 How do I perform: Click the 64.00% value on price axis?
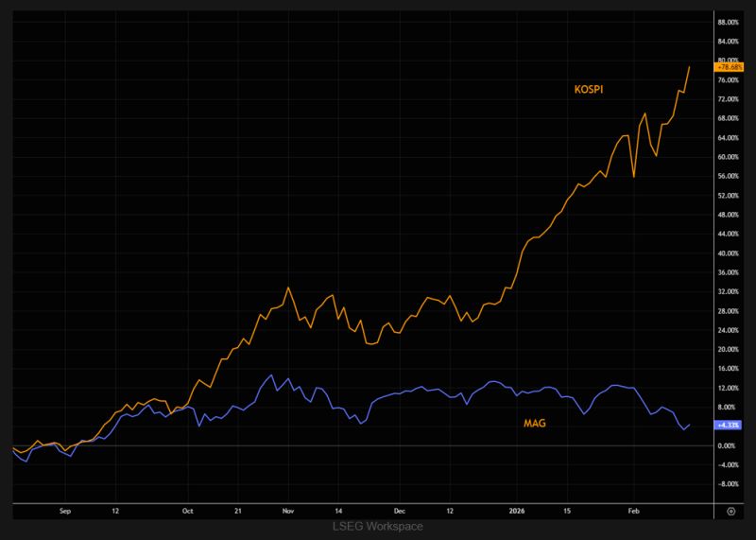pos(728,137)
